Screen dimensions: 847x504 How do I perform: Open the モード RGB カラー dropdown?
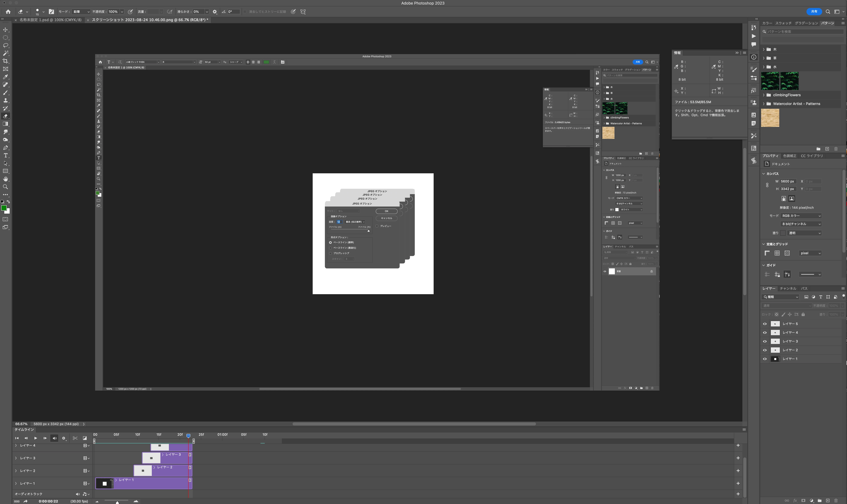801,216
